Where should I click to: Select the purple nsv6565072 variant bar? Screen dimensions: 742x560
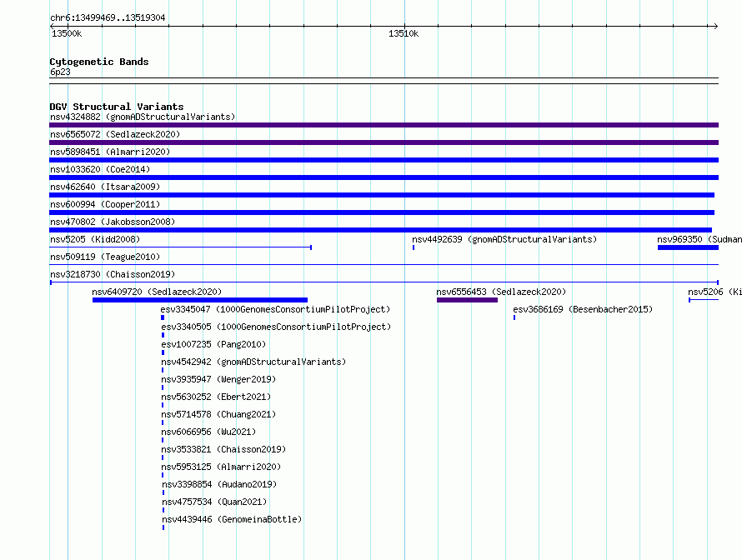coord(384,142)
